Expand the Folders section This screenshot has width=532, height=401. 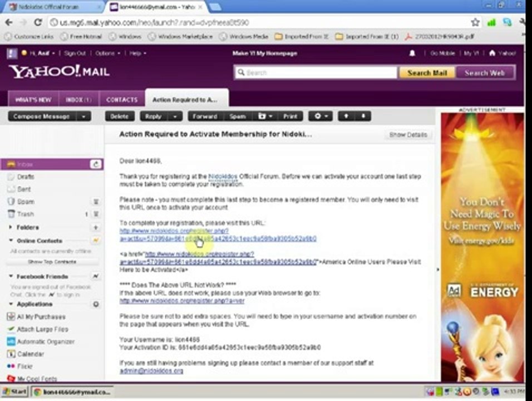tap(10, 227)
